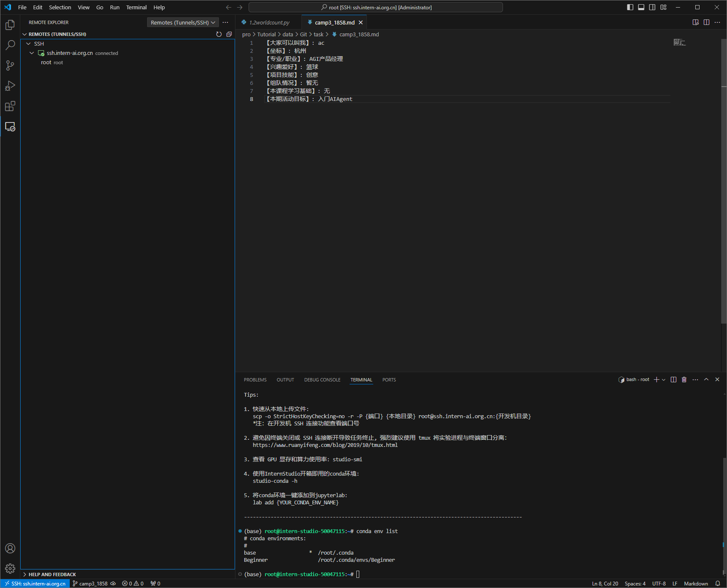Open the Search view in activity bar
This screenshot has height=588, width=727.
coord(10,45)
